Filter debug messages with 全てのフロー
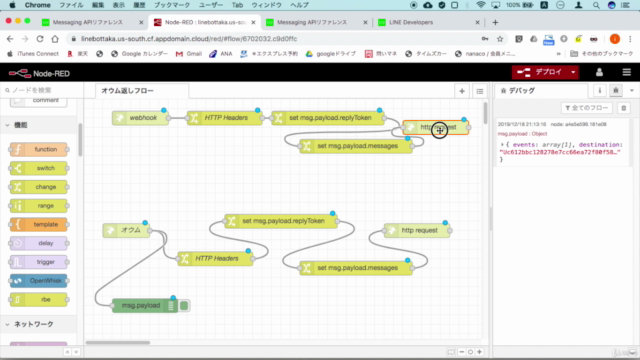 click(x=587, y=108)
